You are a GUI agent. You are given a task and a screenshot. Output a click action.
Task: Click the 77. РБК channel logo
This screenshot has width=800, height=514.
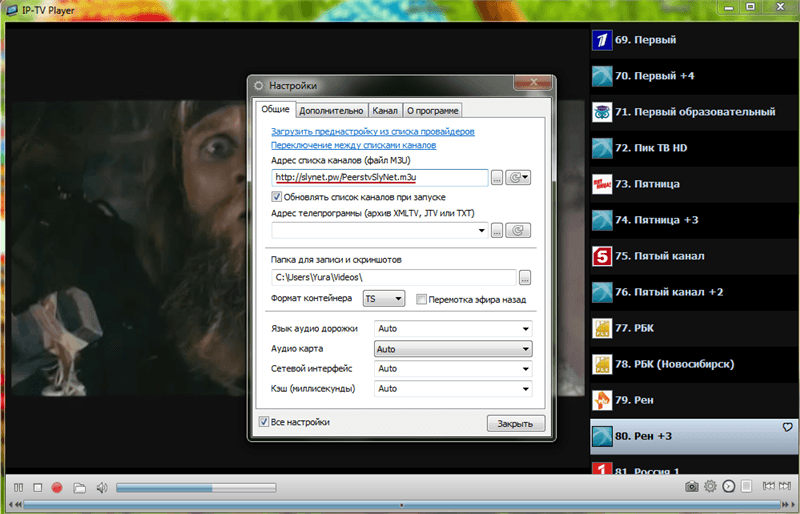(x=602, y=328)
